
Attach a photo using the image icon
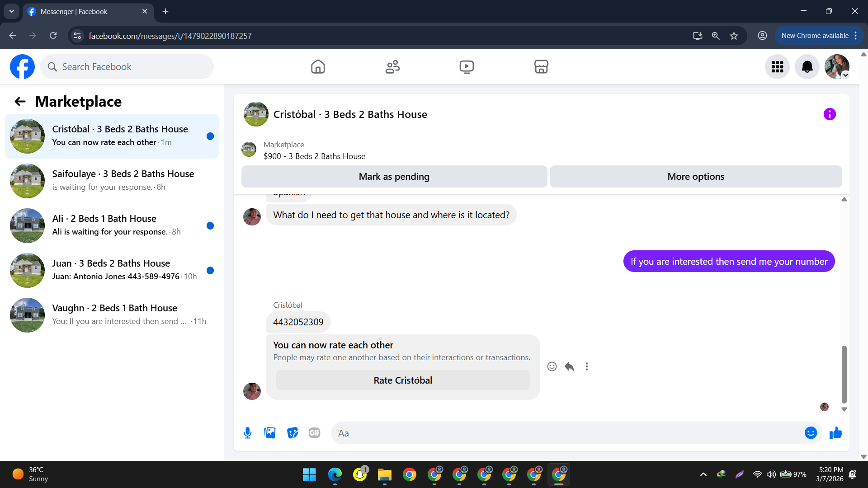270,433
